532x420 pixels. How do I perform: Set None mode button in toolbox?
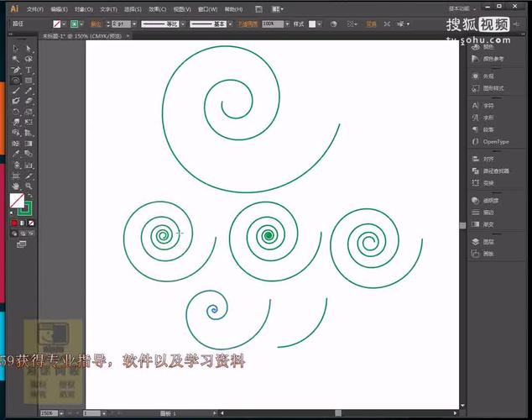coord(31,223)
